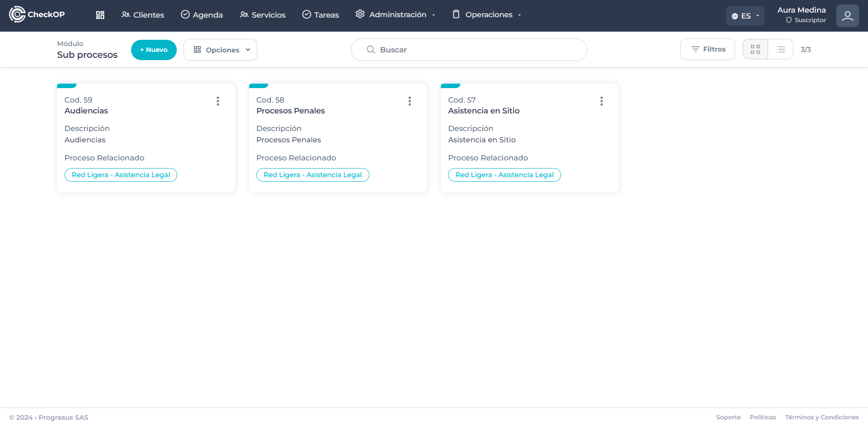Open the Términos y Condiciones link

(822, 418)
